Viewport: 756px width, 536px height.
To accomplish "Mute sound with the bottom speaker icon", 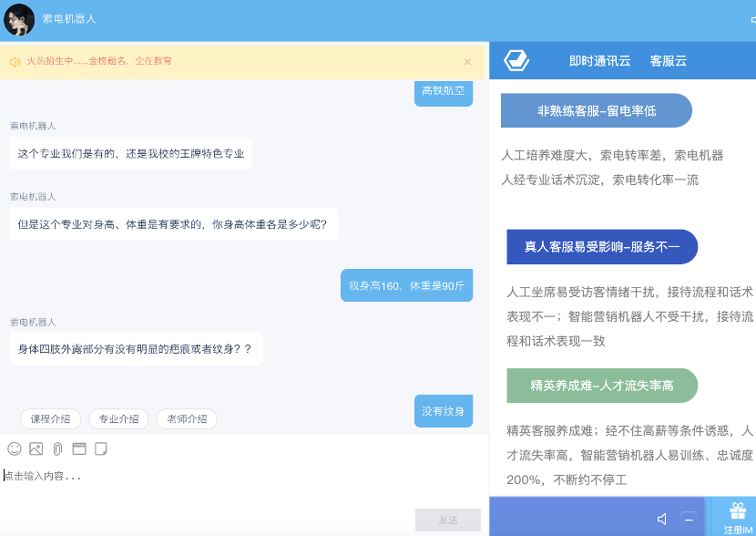I will coord(662,519).
